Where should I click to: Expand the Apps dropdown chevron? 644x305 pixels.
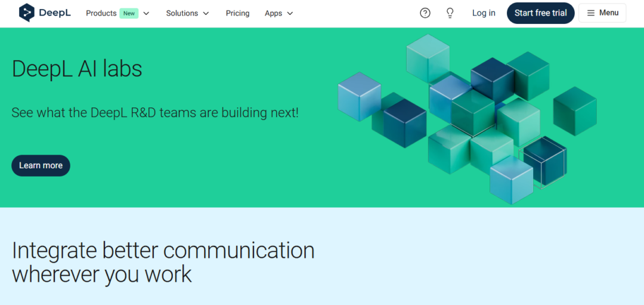pos(290,13)
